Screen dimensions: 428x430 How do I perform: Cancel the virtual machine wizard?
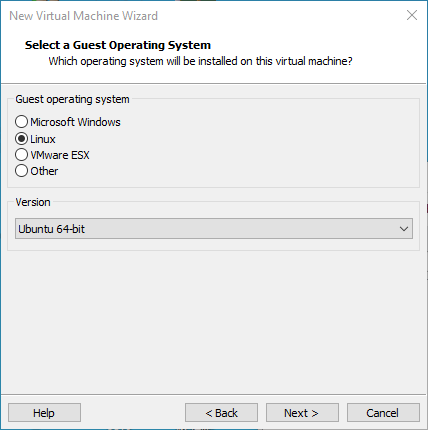tap(383, 413)
